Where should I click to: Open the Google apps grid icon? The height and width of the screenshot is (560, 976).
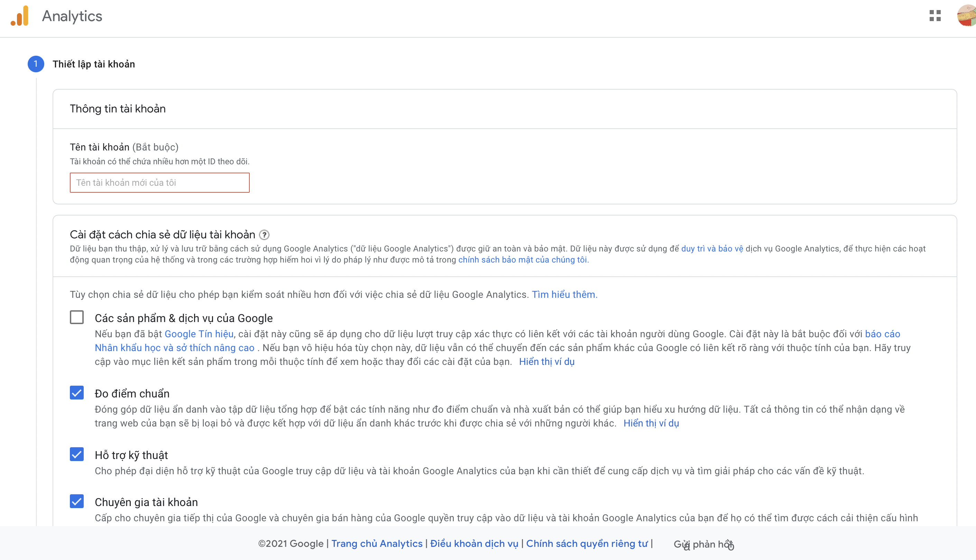pyautogui.click(x=935, y=16)
